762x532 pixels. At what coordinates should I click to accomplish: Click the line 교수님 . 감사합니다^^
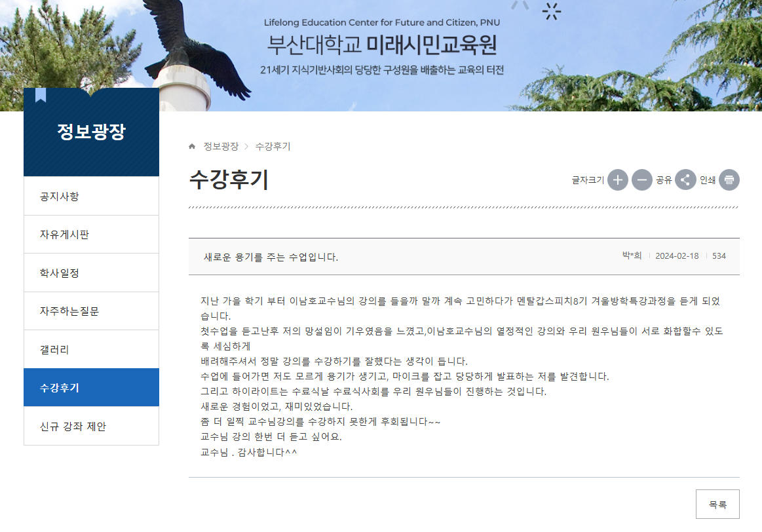tap(248, 452)
